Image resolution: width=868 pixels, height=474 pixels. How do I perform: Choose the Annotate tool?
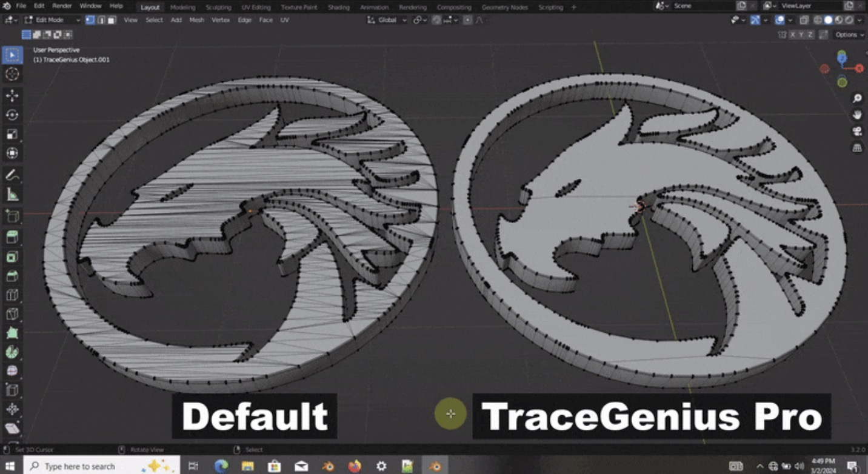coord(12,175)
